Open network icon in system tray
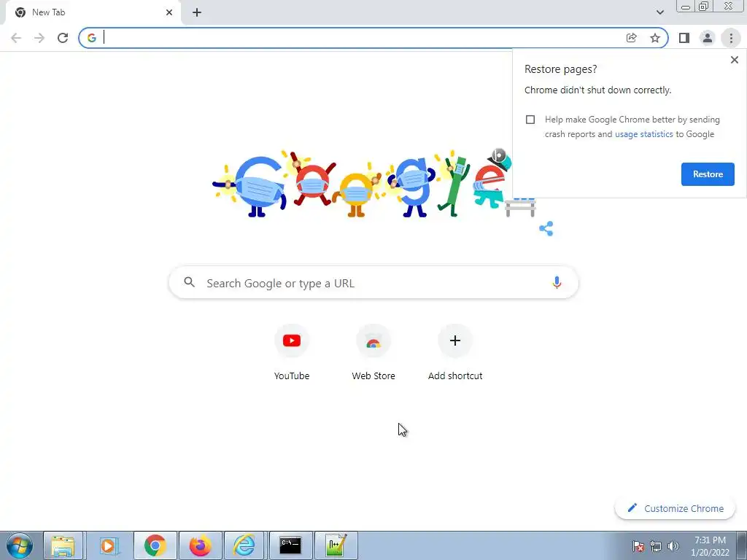This screenshot has width=747, height=560. point(656,546)
